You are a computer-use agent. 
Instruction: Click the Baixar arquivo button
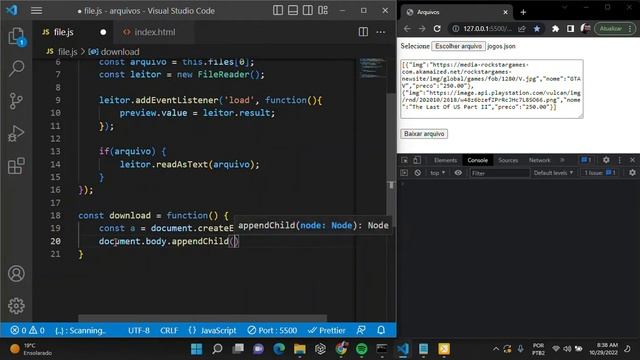[424, 134]
